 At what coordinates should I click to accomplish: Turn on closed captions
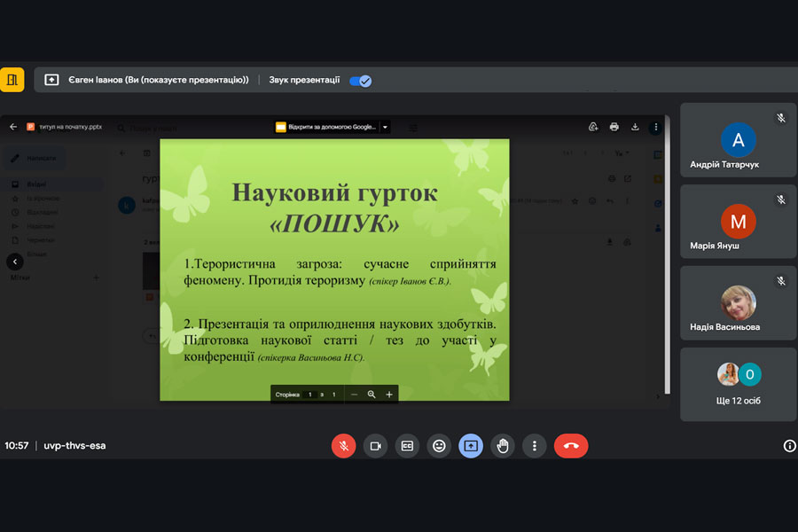click(407, 446)
